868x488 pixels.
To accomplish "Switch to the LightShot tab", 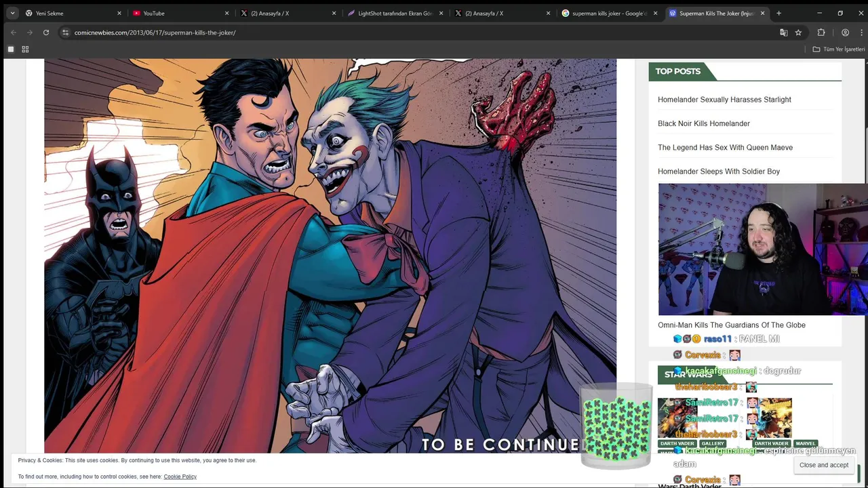I will [x=395, y=13].
